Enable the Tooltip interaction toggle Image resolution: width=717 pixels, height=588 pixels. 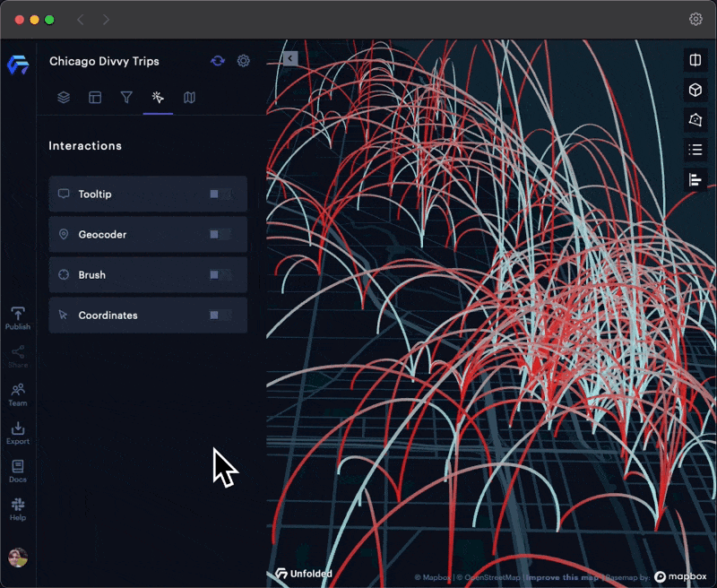[220, 194]
